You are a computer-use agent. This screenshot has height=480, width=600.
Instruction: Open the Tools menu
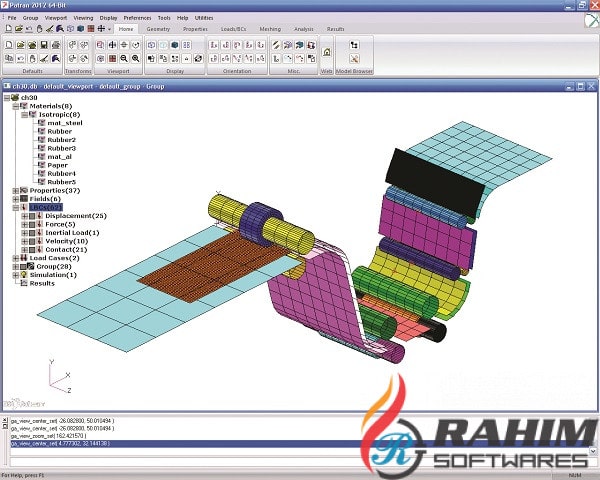[164, 18]
